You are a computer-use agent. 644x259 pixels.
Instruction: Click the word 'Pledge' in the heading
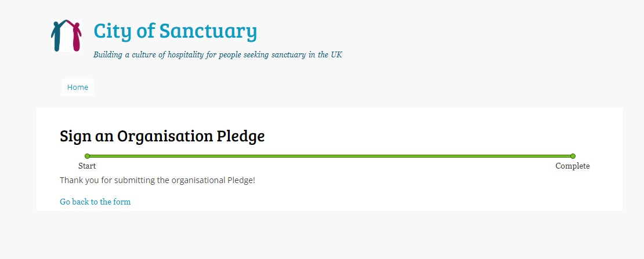240,137
